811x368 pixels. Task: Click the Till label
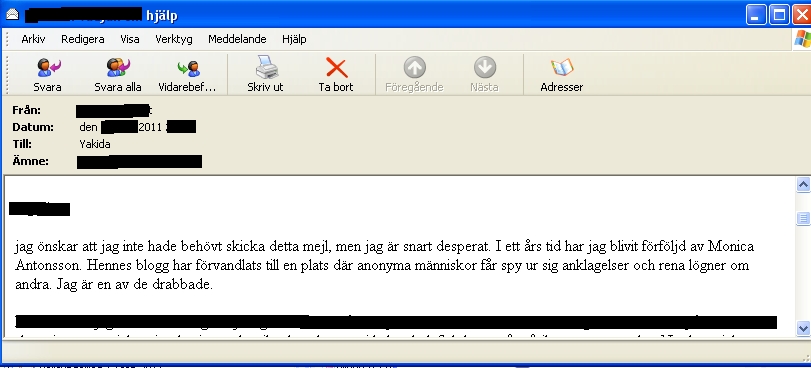coord(22,144)
